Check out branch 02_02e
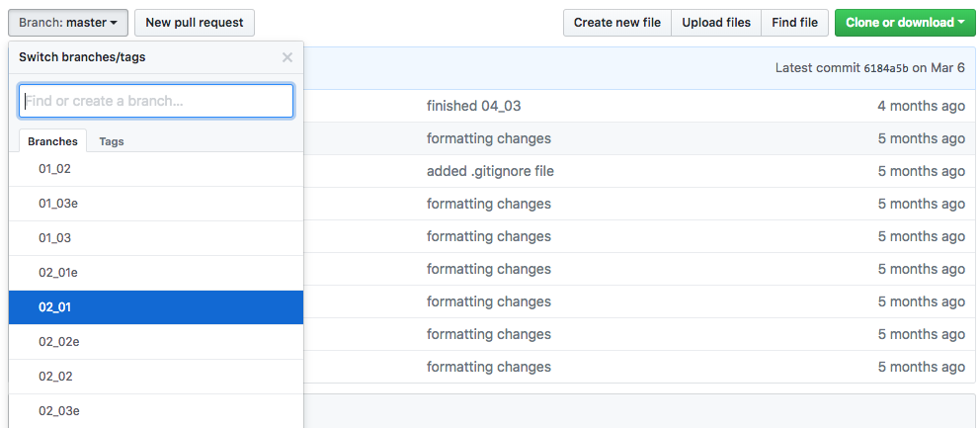The height and width of the screenshot is (428, 980). [x=59, y=342]
